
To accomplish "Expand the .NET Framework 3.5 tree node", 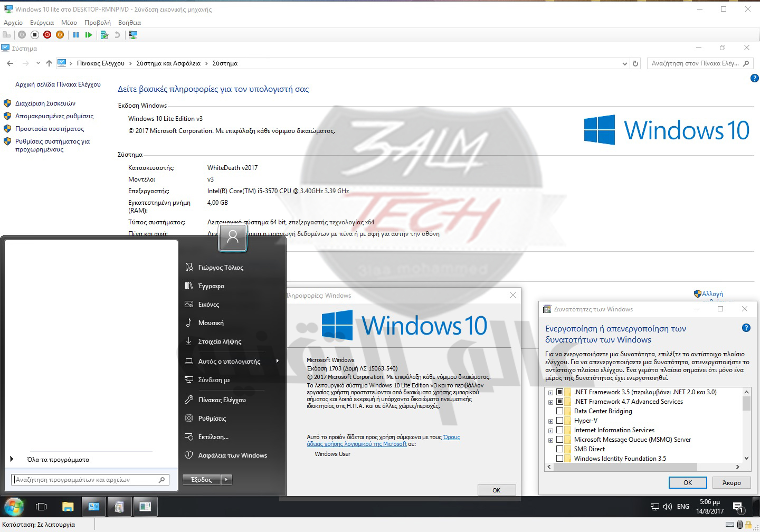I will [x=550, y=393].
